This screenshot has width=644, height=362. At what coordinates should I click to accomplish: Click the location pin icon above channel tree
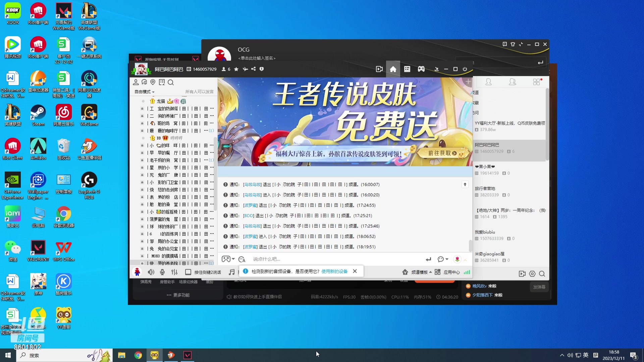pos(153,82)
